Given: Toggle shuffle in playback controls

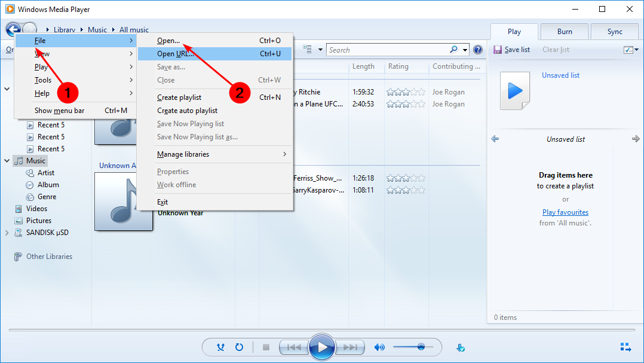Looking at the screenshot, I should 220,347.
